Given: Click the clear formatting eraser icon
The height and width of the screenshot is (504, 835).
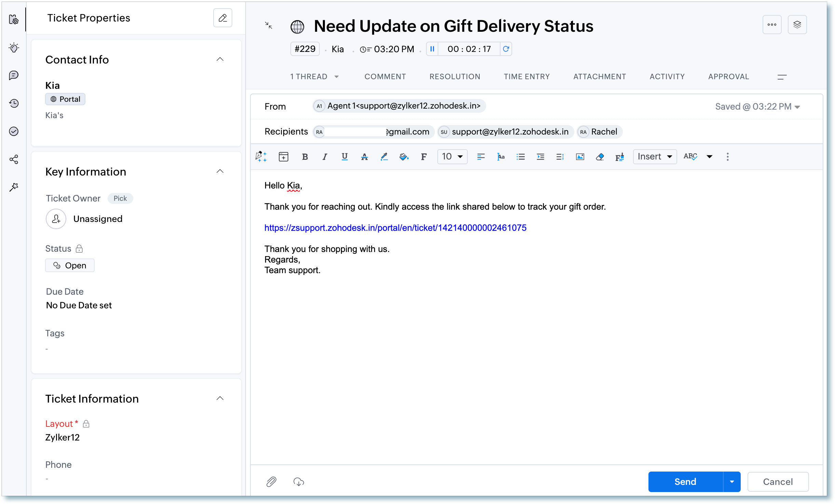Looking at the screenshot, I should tap(600, 157).
